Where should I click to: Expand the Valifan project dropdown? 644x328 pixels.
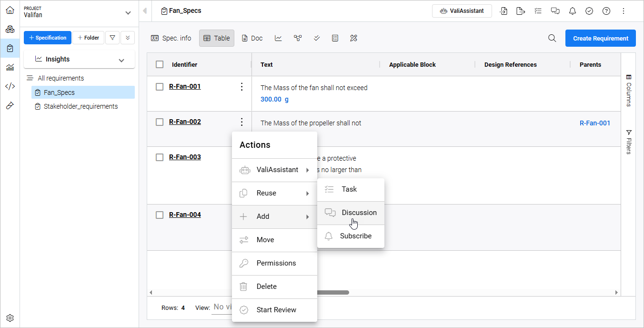point(128,13)
